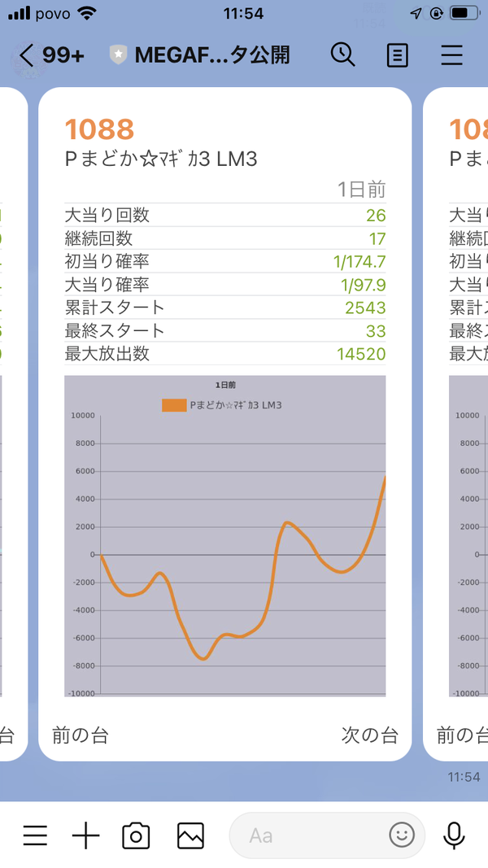488x868 pixels.
Task: Open chat title MEGAF…タ公開
Action: click(x=212, y=55)
